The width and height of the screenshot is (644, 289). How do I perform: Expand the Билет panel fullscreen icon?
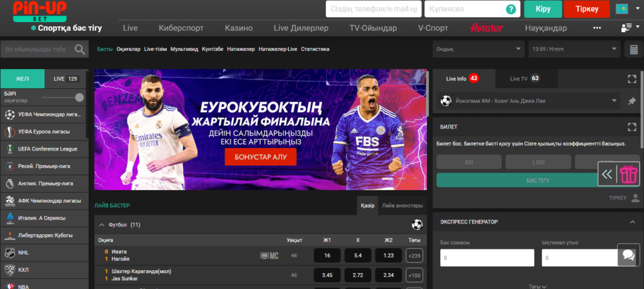631,127
